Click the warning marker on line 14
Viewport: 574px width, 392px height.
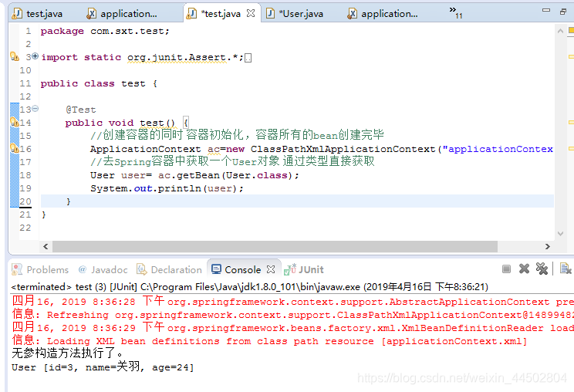point(15,122)
